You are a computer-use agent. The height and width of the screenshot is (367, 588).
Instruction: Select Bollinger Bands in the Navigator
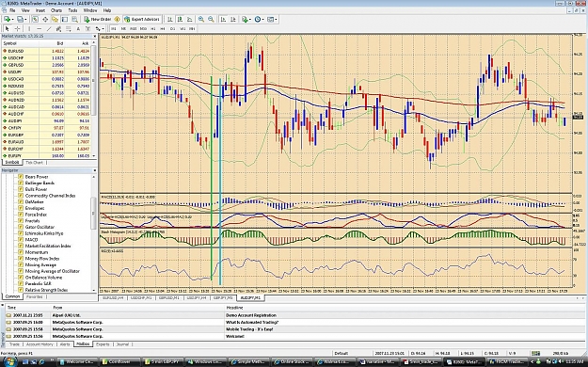click(x=40, y=183)
